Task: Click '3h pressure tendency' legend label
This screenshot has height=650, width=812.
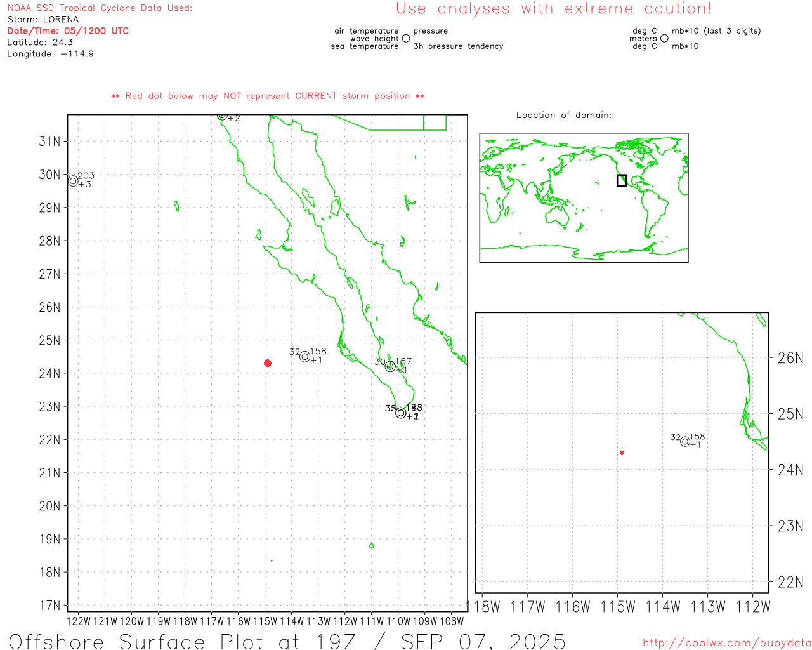Action: click(x=458, y=46)
